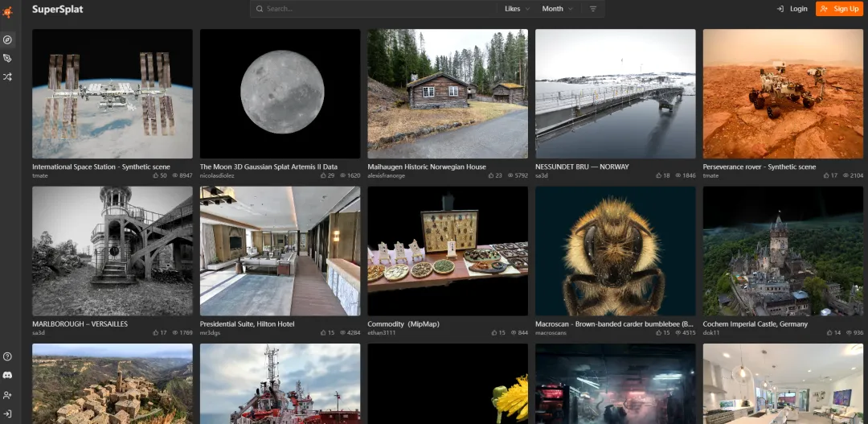Image resolution: width=868 pixels, height=424 pixels.
Task: Open author macroscans profile
Action: [551, 333]
